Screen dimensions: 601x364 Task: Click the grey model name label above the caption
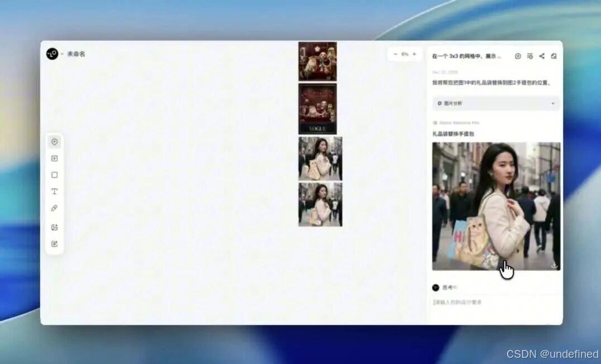[459, 123]
